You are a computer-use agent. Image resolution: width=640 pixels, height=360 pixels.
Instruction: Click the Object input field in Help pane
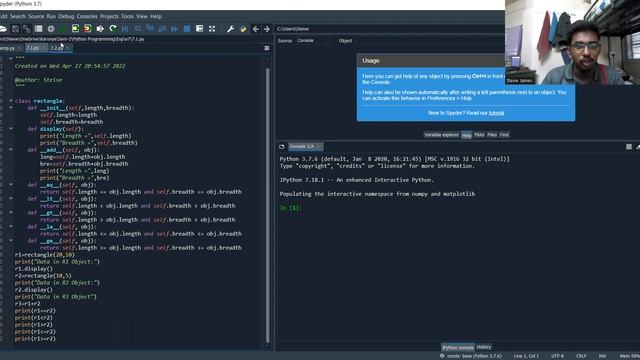429,41
